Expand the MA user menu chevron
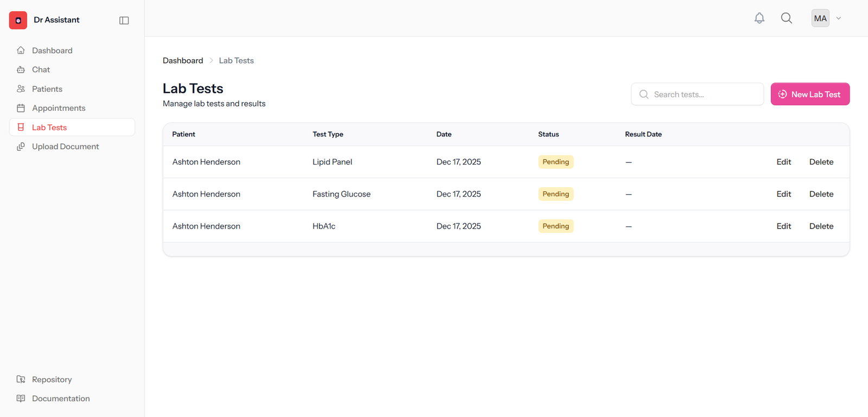 point(839,18)
